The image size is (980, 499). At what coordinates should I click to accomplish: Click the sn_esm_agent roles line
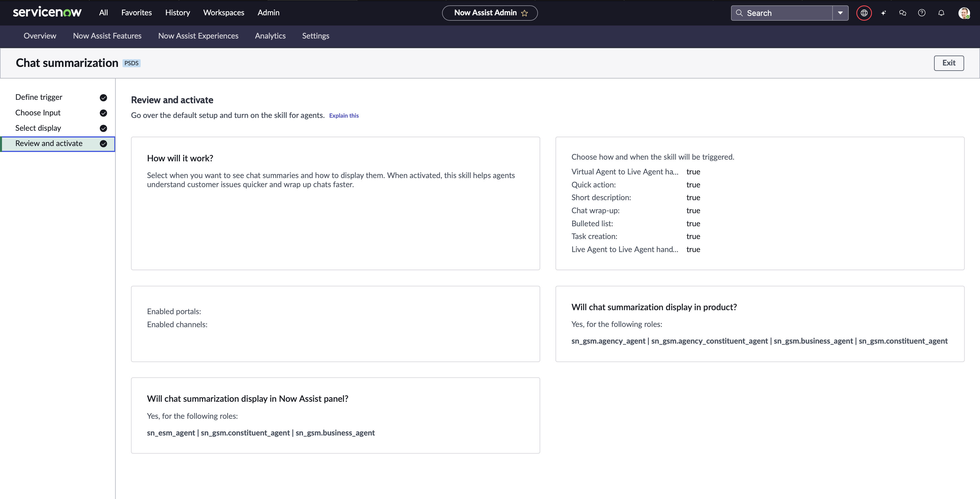pyautogui.click(x=261, y=433)
